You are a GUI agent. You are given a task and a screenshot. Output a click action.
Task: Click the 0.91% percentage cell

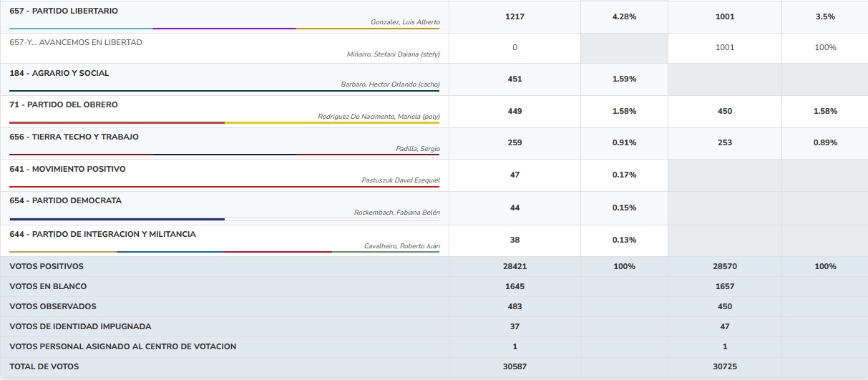pyautogui.click(x=624, y=143)
